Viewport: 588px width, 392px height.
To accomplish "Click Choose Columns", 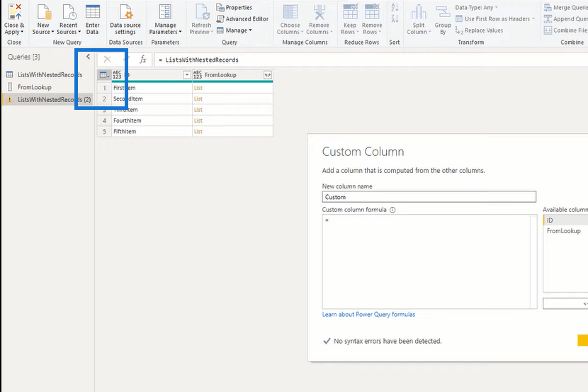I will 290,18.
